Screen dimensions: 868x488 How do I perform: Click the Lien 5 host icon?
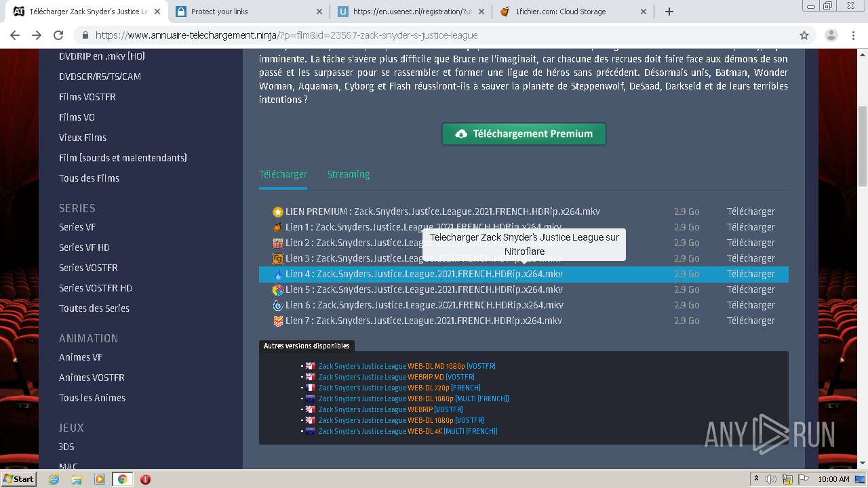[277, 290]
